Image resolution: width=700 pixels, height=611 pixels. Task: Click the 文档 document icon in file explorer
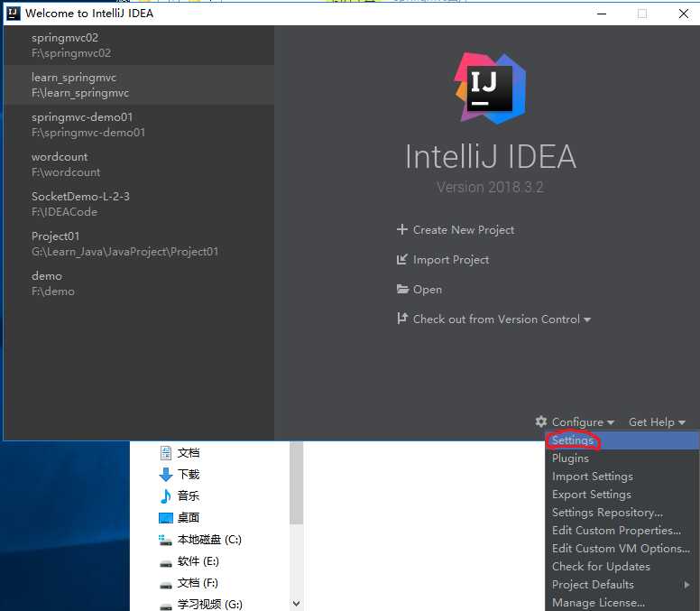[x=166, y=453]
